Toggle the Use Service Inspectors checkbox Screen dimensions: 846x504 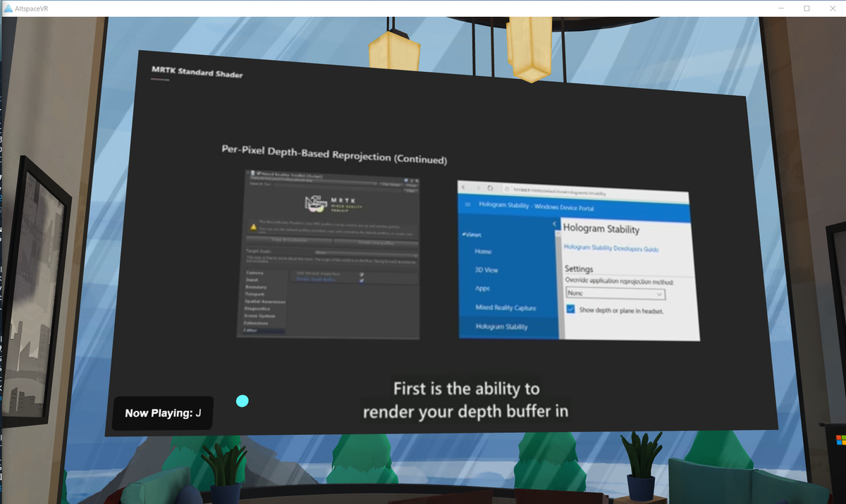[x=362, y=274]
